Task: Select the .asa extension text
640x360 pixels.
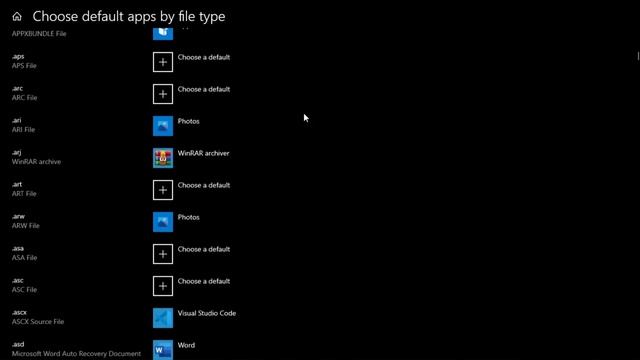Action: (18, 248)
